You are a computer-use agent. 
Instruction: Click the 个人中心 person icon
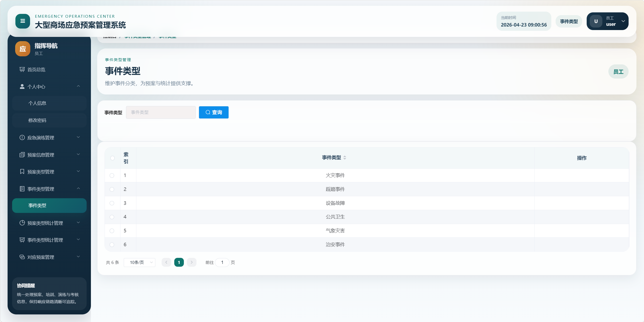tap(22, 87)
